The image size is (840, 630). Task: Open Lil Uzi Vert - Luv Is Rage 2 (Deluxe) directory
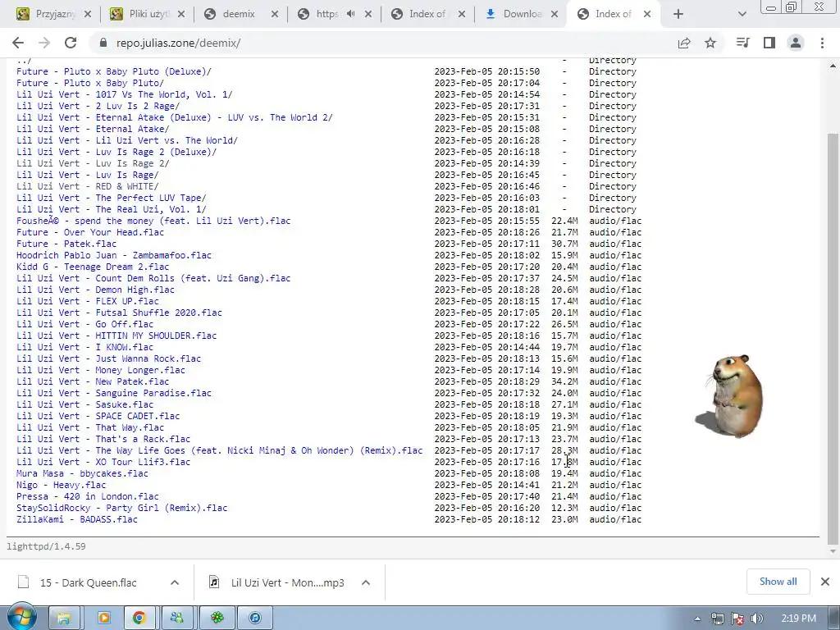click(116, 152)
